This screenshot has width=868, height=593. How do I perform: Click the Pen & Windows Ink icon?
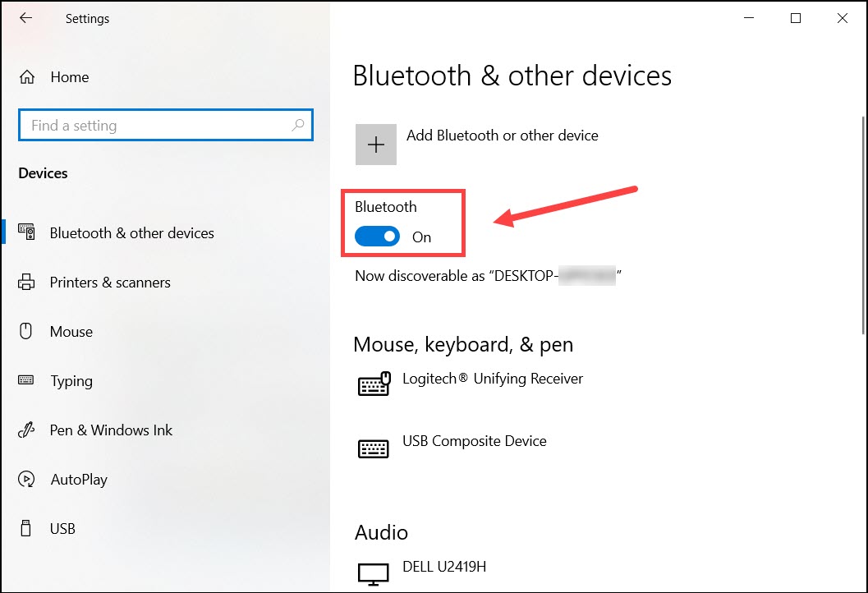point(26,430)
